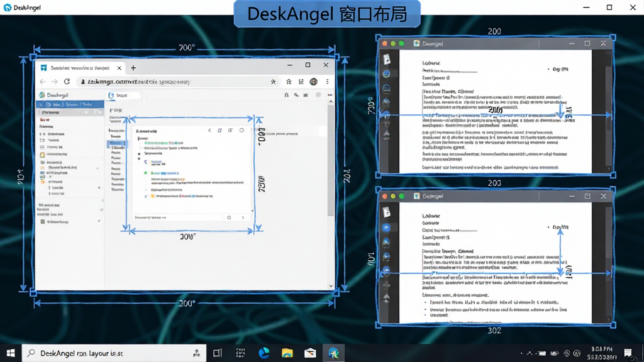Click the scroll-down arrow in browser window
644x362 pixels.
tap(331, 286)
